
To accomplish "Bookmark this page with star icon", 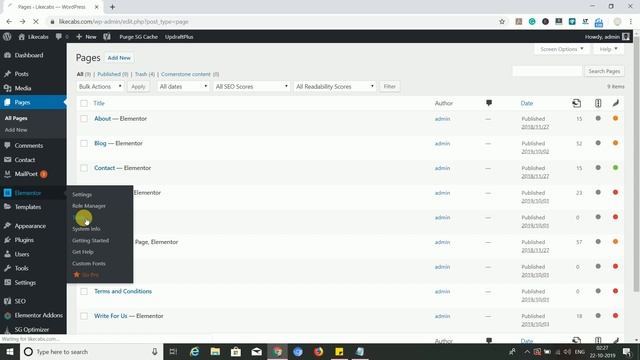I will point(502,22).
